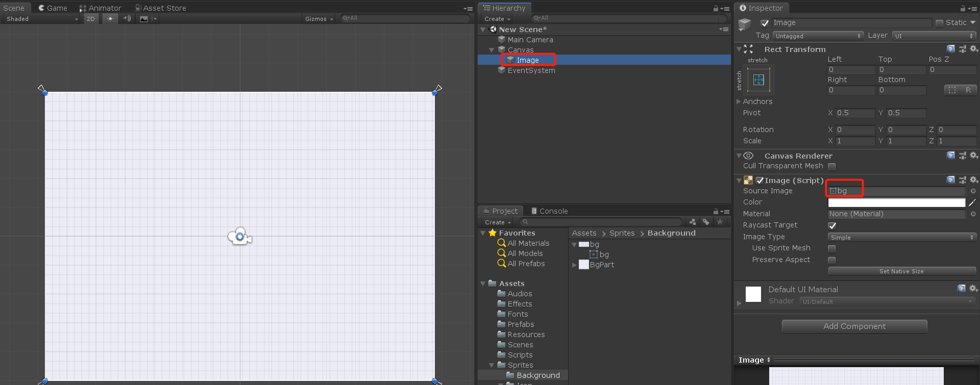
Task: Open the white Color swatch picker
Action: coord(896,202)
